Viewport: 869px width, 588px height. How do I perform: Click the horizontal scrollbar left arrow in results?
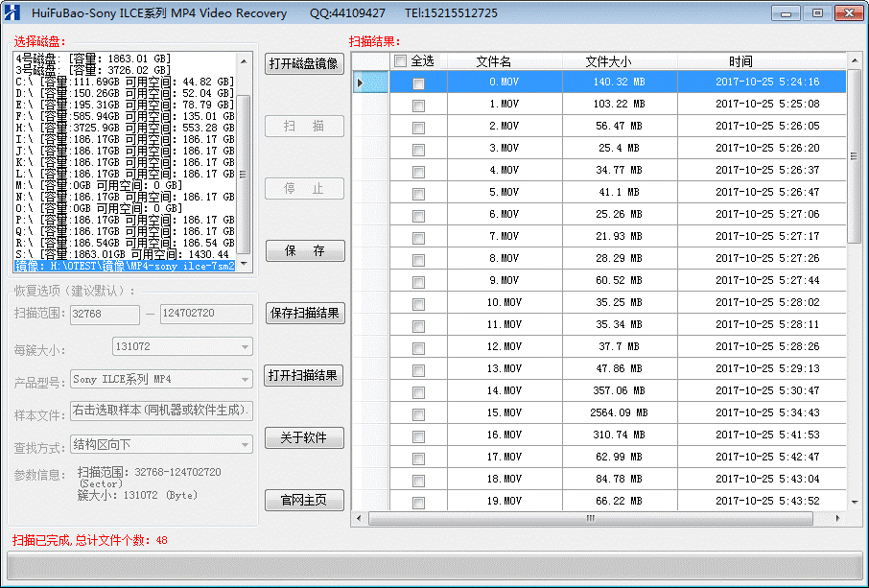click(359, 518)
